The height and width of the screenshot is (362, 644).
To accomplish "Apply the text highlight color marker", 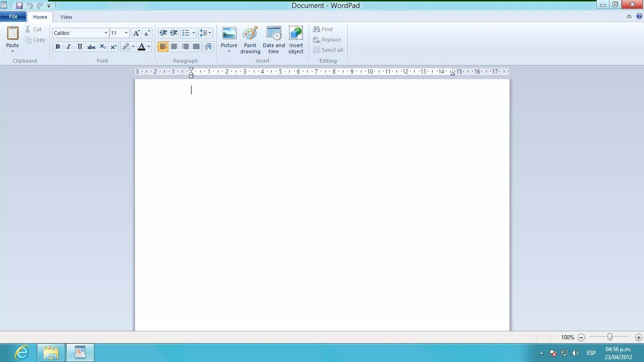I will click(x=125, y=47).
